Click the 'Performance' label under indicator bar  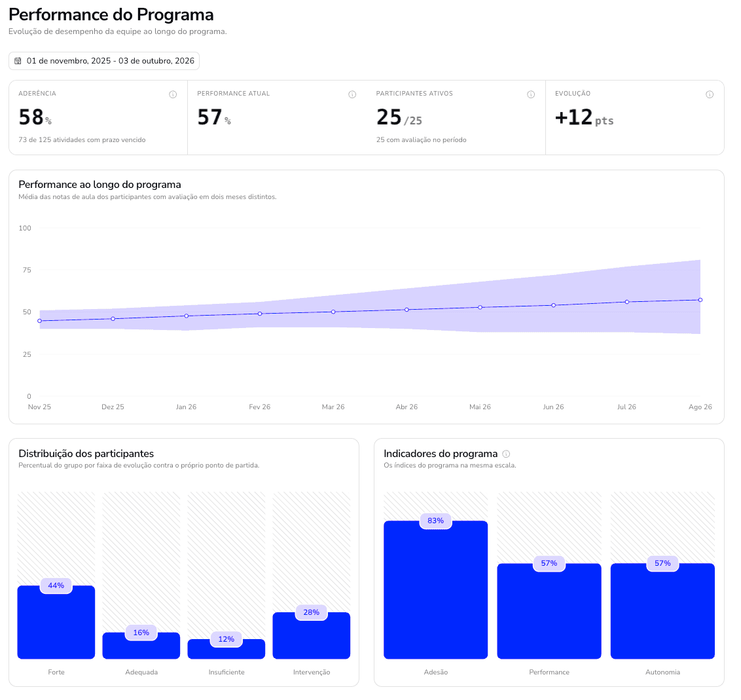tap(549, 672)
